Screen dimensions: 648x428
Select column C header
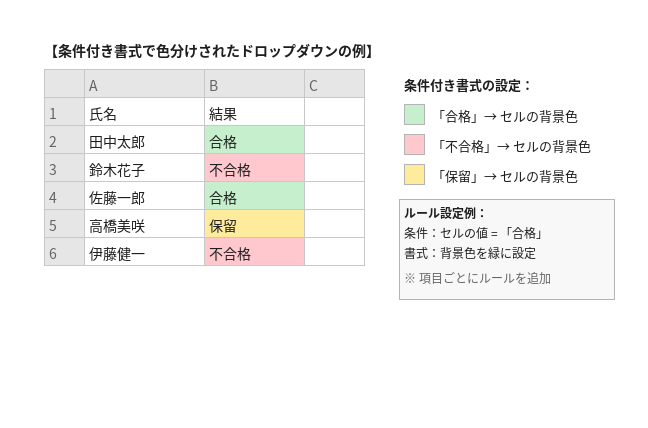pyautogui.click(x=334, y=84)
